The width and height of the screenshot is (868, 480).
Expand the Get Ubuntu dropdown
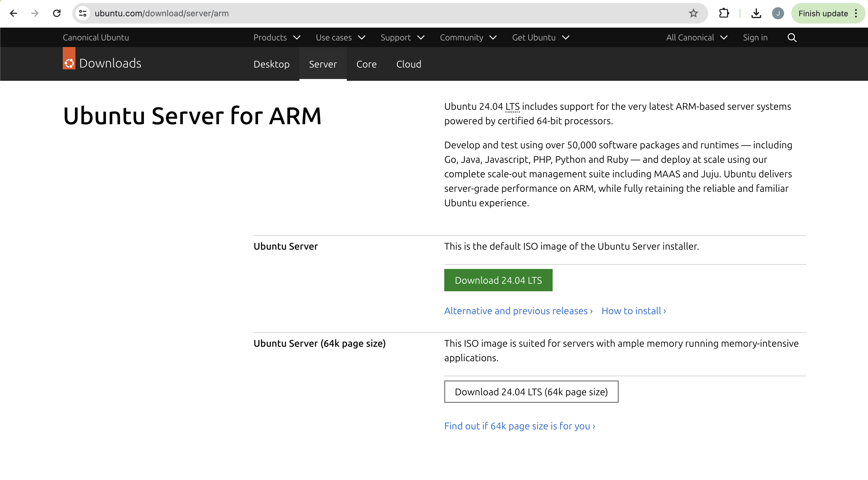[x=541, y=37]
